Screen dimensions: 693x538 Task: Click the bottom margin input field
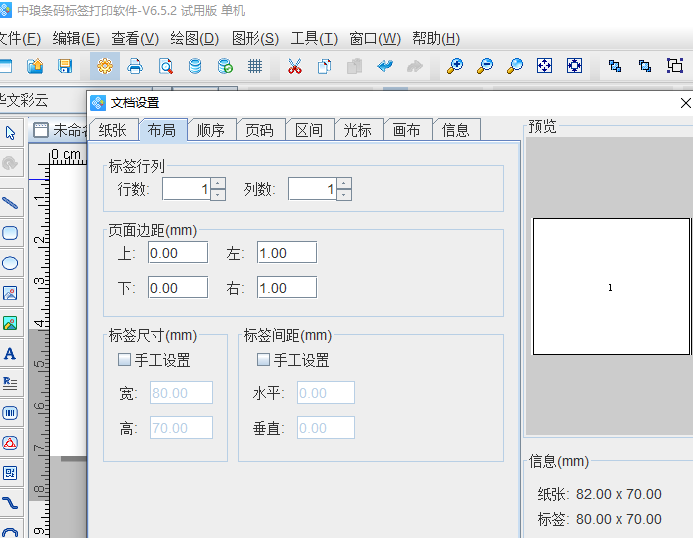click(178, 287)
